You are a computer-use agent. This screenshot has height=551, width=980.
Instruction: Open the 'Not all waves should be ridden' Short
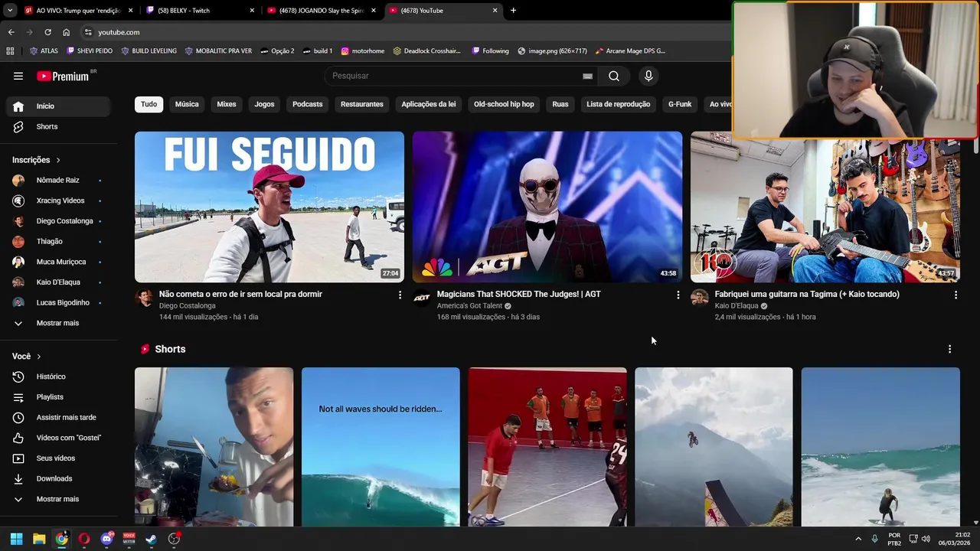(x=381, y=447)
